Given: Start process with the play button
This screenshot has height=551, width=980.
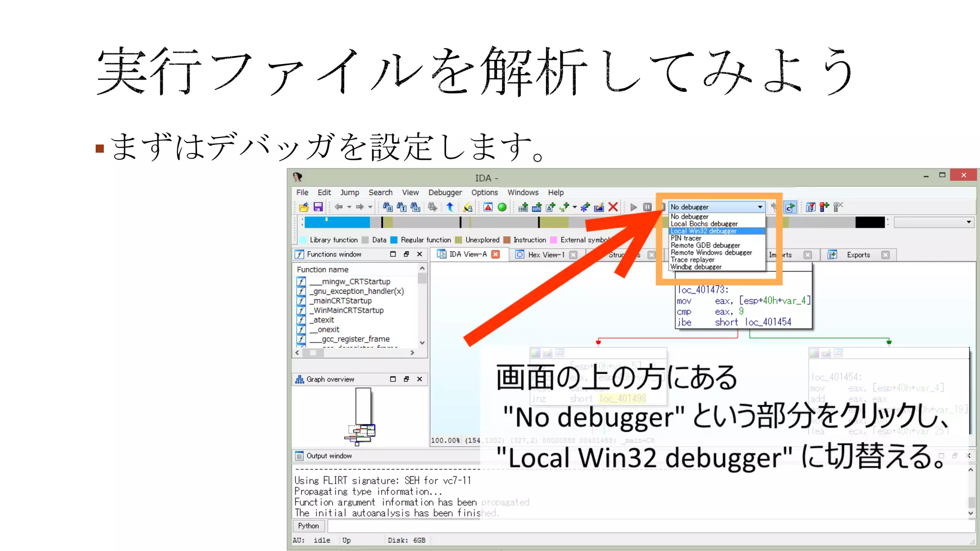Looking at the screenshot, I should point(634,207).
